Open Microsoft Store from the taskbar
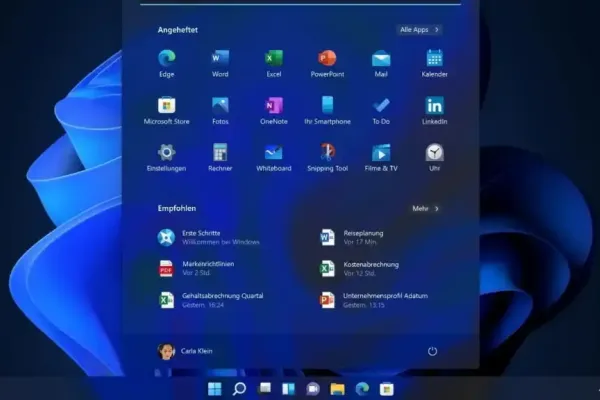The width and height of the screenshot is (600, 400). tap(386, 389)
